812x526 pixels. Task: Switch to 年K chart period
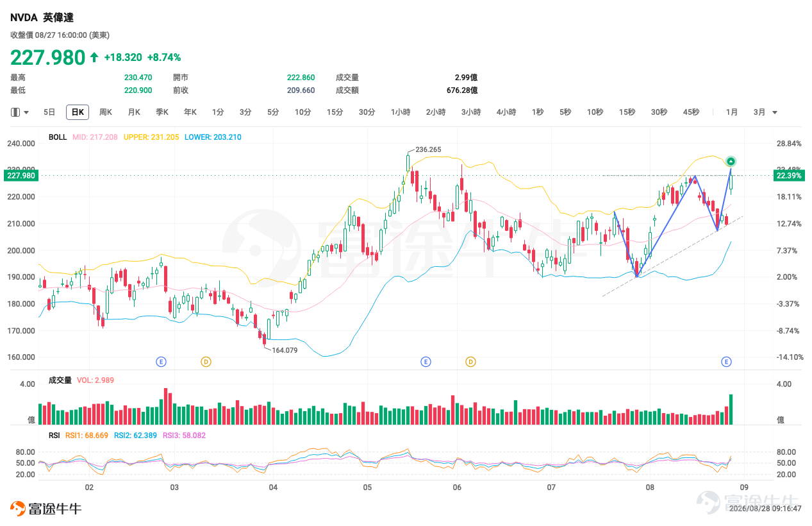pos(190,112)
